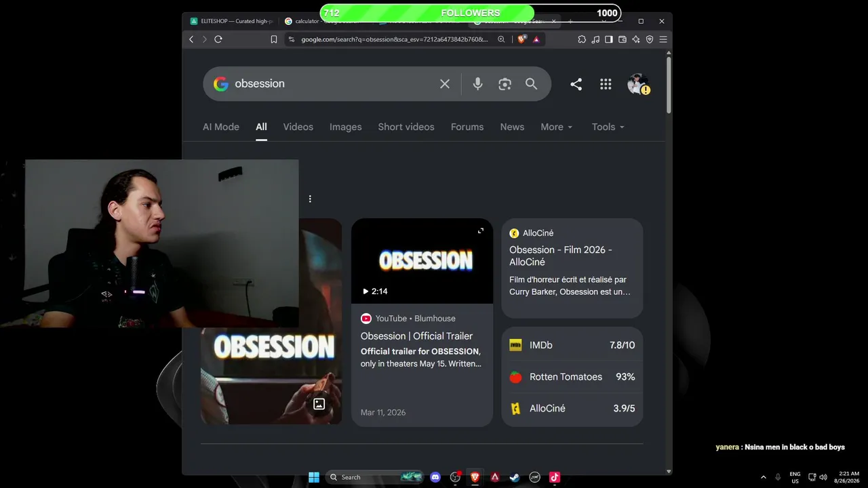Open the Obsession | Official Trailer link
Viewport: 868px width, 488px height.
point(416,336)
